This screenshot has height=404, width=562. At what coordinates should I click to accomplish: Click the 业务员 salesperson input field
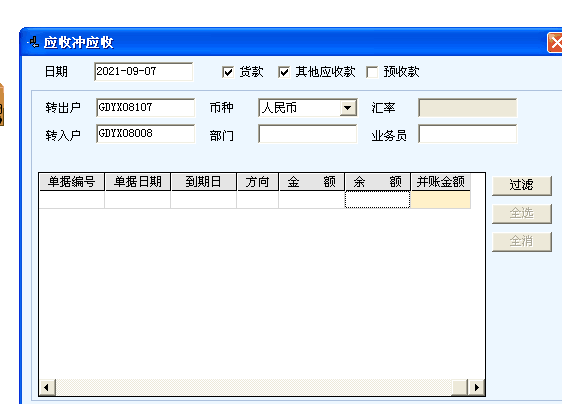click(467, 134)
